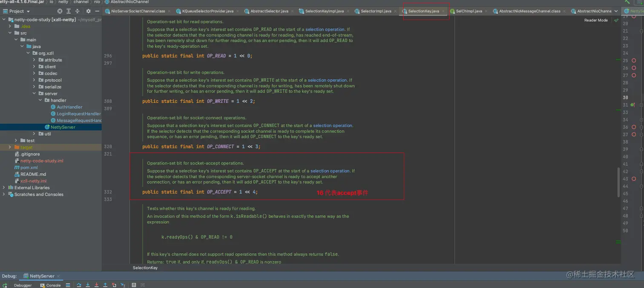Switch to SelectionKeyImpl.java tab
644x288 pixels.
(325, 11)
